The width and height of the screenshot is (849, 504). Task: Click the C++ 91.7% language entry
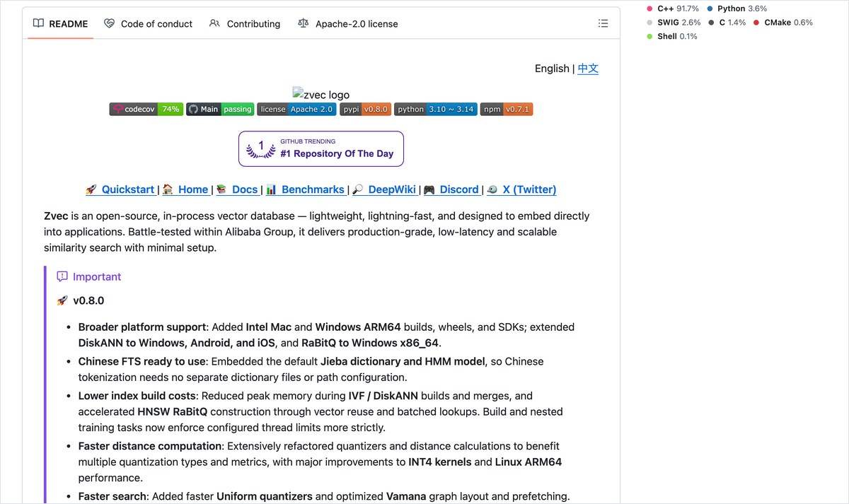pos(673,8)
